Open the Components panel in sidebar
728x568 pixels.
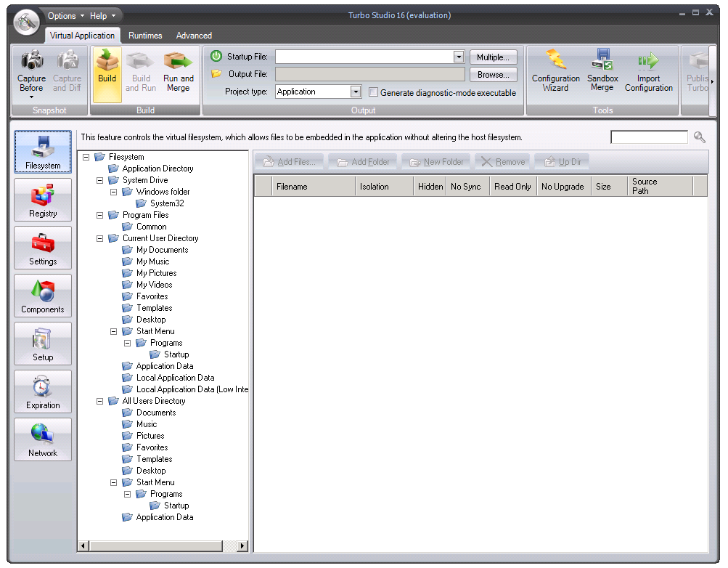(x=43, y=296)
